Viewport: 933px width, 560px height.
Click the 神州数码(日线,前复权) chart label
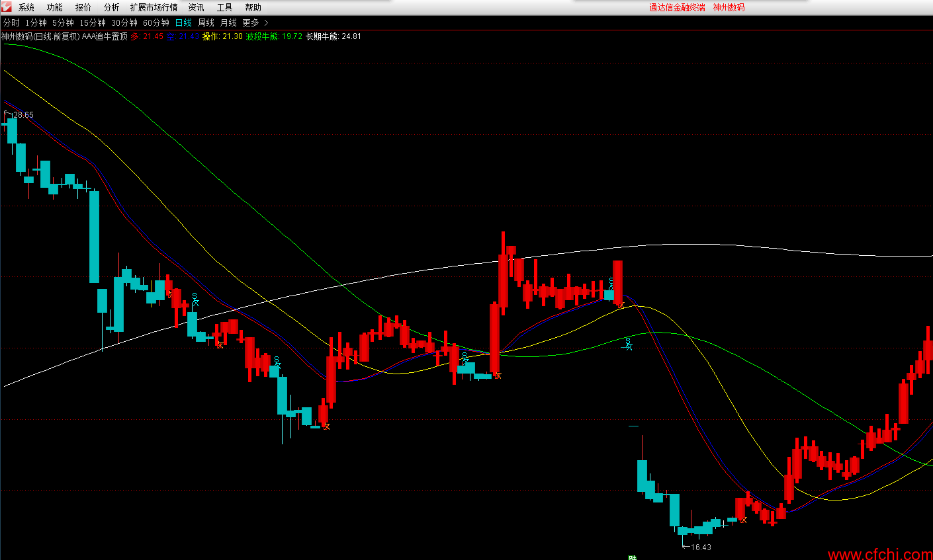pyautogui.click(x=40, y=36)
